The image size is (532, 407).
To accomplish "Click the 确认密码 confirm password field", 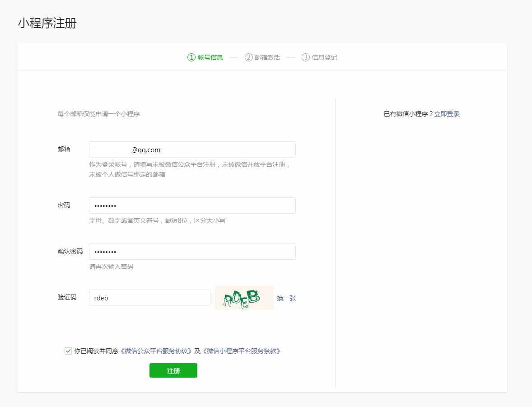I will [x=192, y=252].
